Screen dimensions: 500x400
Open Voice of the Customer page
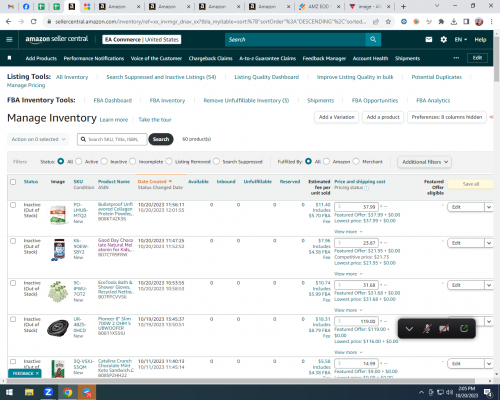[156, 58]
